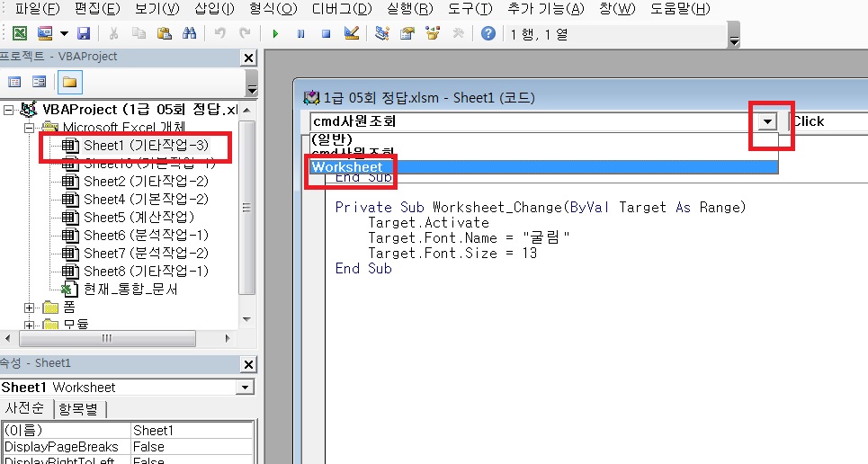Viewport: 868px width, 464px height.
Task: Click the View Object icon in project panel
Action: [39, 83]
